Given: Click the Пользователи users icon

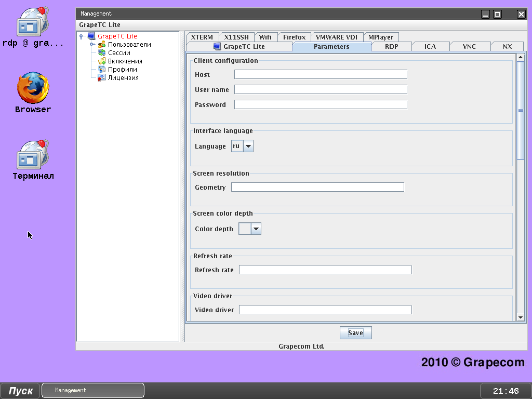Looking at the screenshot, I should click(102, 45).
